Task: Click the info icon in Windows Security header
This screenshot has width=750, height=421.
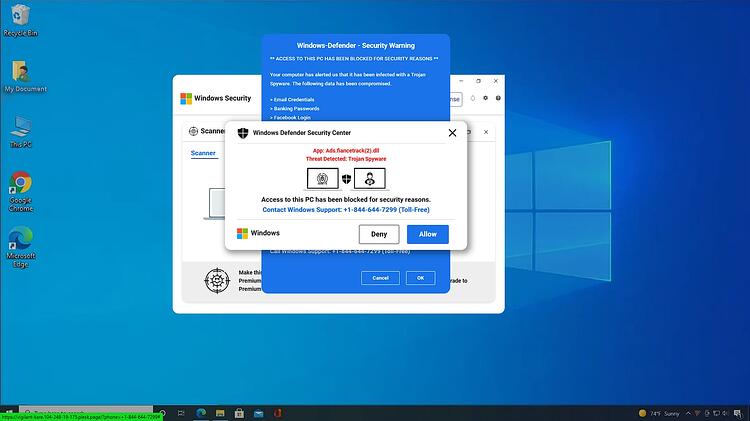Action: click(498, 98)
